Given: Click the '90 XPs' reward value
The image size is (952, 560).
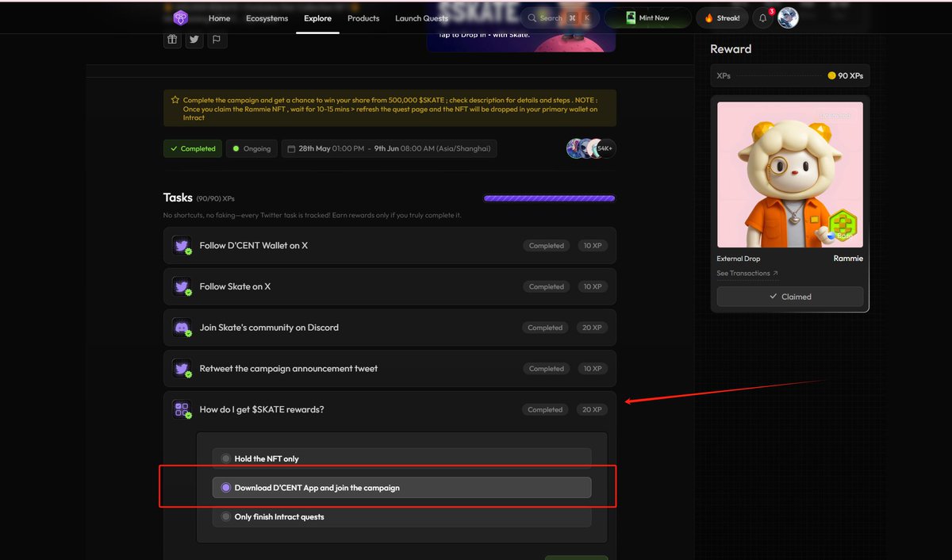Looking at the screenshot, I should [x=850, y=75].
